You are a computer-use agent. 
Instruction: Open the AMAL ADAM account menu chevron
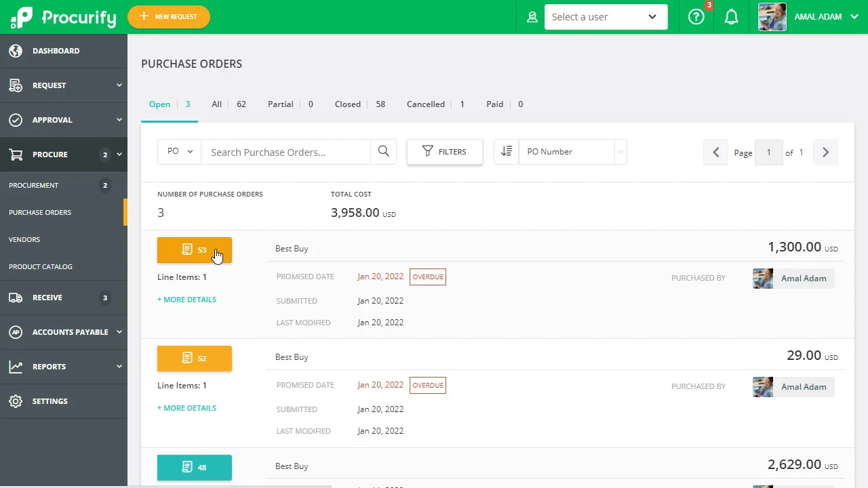point(854,17)
